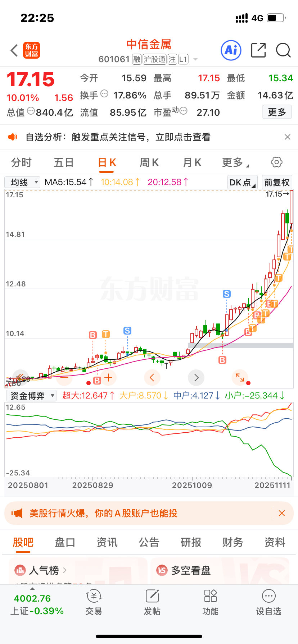Tap the 人气榜 chart icon
The image size is (298, 644).
point(20,570)
